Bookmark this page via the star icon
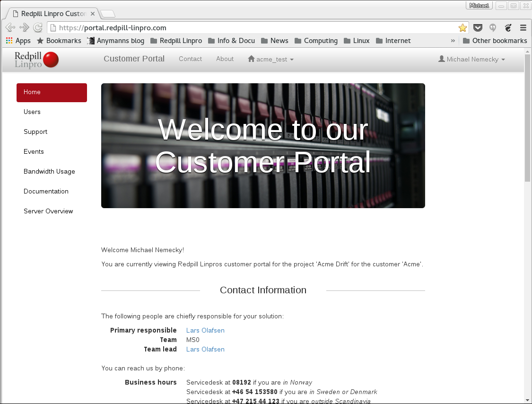Screen dimensions: 532x404 point(462,28)
